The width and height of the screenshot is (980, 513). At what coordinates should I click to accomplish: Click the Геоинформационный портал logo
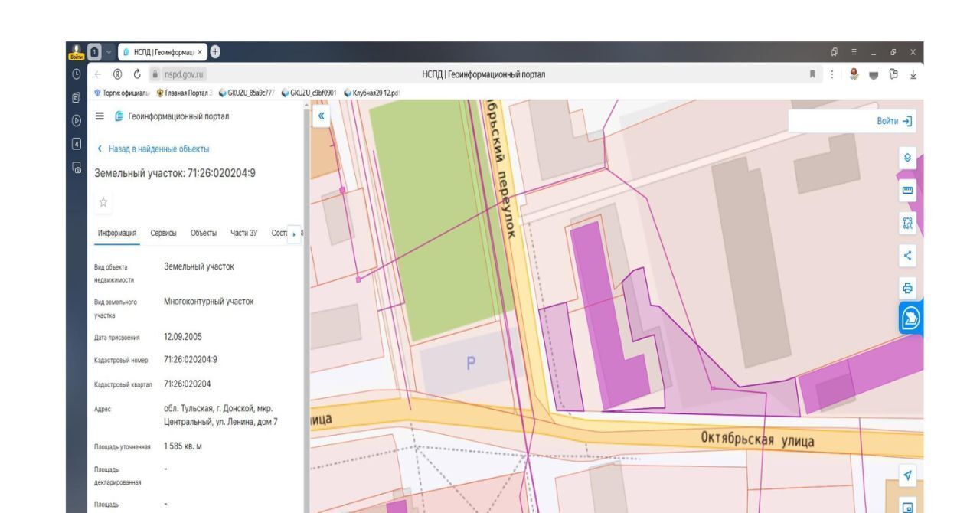170,117
